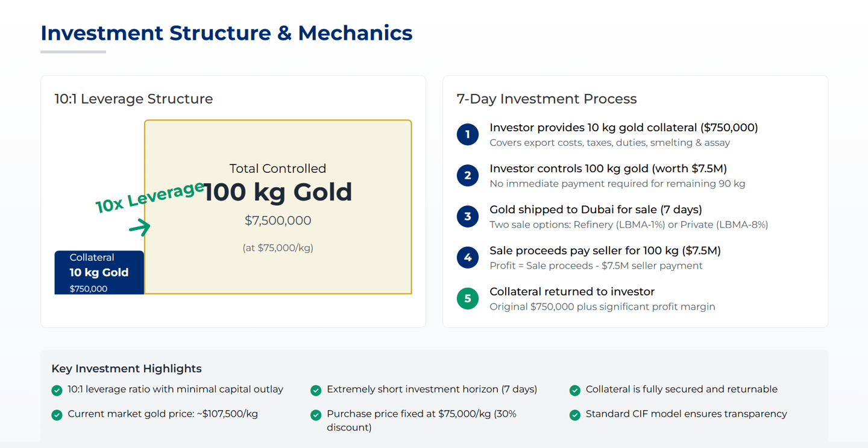Image resolution: width=868 pixels, height=448 pixels.
Task: Click 'Collateral returned to investor' step text
Action: pyautogui.click(x=572, y=291)
